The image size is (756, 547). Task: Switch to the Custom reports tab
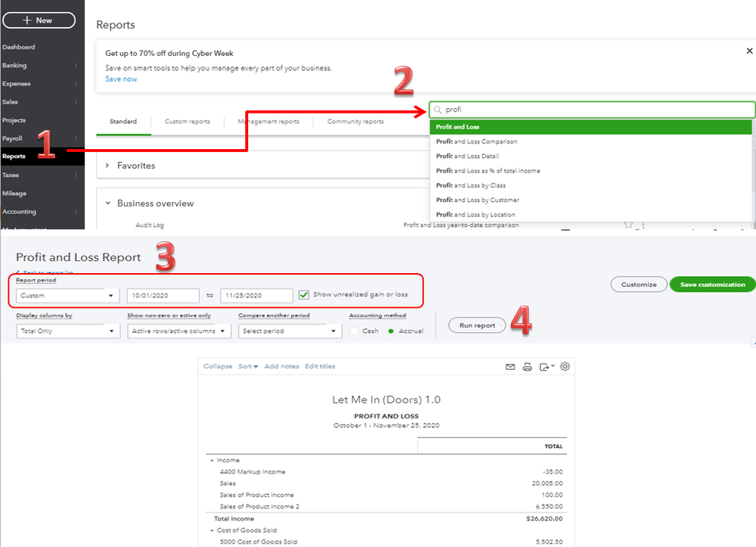pyautogui.click(x=187, y=122)
